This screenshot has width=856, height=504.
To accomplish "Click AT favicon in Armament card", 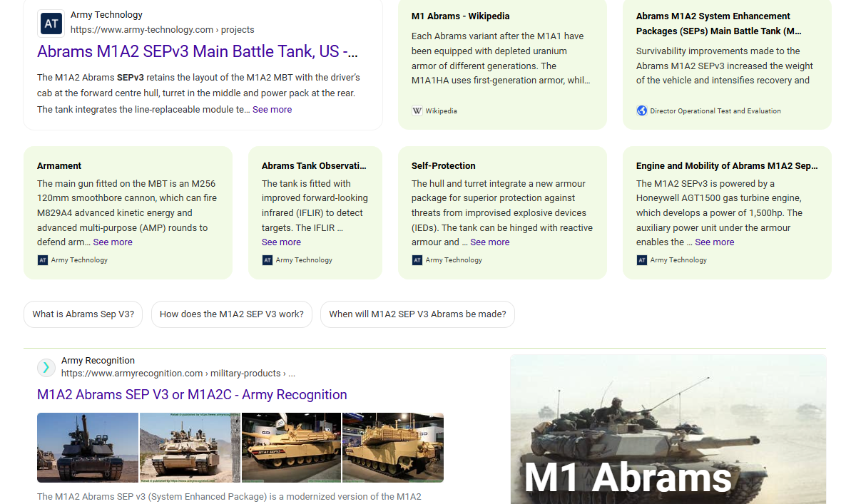I will (43, 260).
